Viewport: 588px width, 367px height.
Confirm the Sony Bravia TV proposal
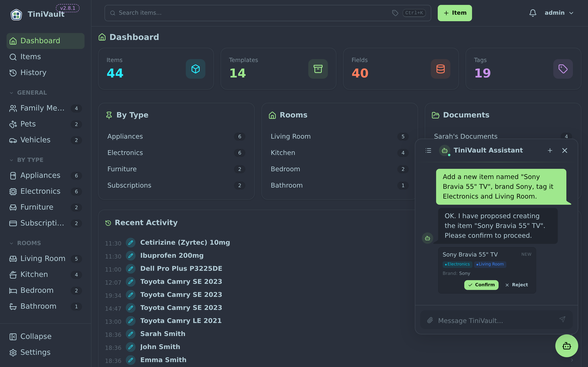click(481, 285)
